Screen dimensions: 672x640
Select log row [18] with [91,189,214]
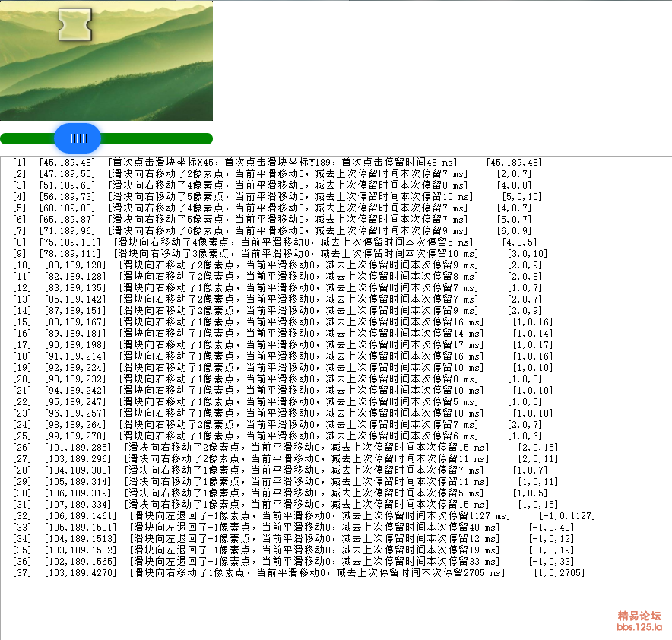click(283, 356)
